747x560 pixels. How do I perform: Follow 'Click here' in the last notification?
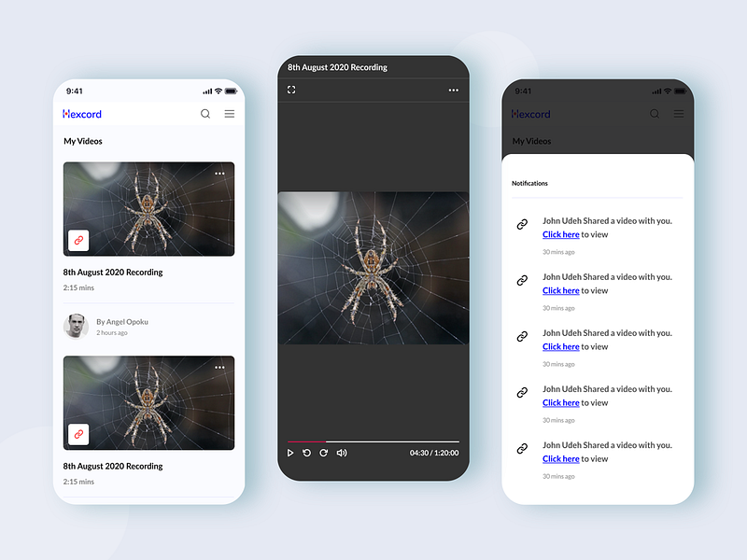coord(561,459)
